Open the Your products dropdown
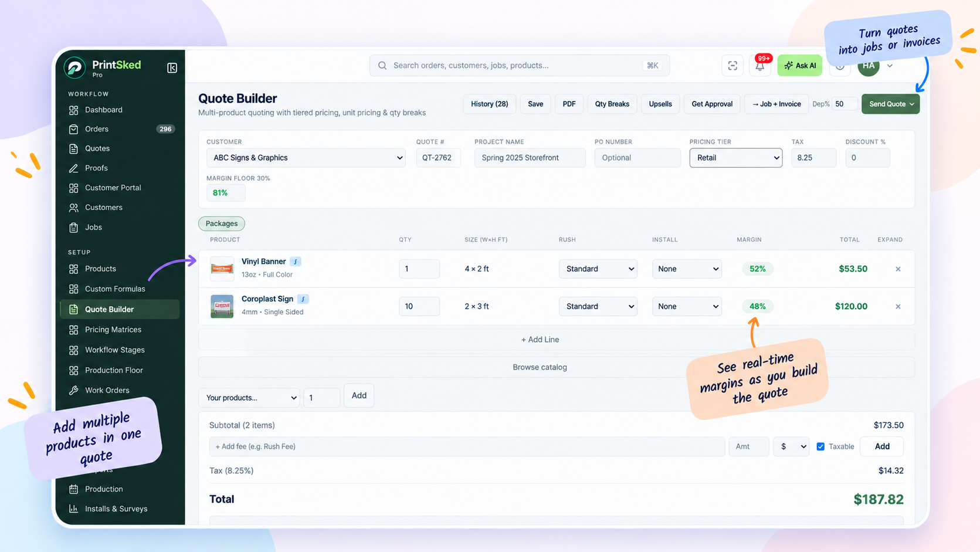The height and width of the screenshot is (552, 980). click(x=249, y=398)
